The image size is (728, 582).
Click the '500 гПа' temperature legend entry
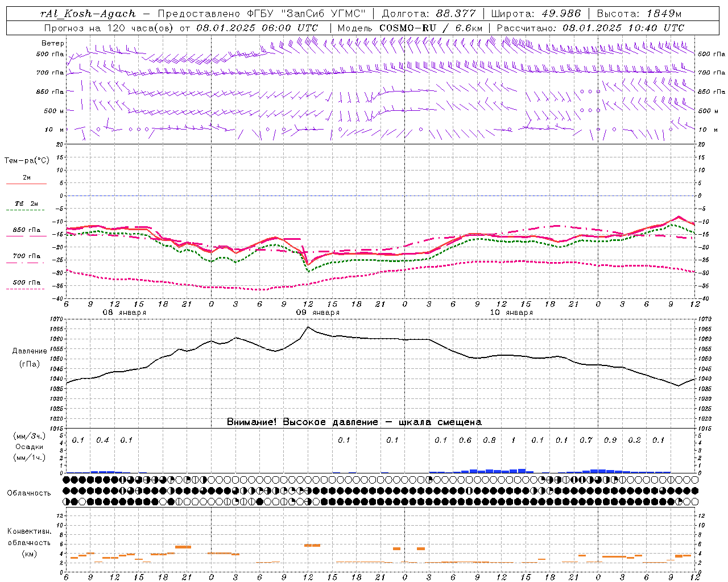click(27, 282)
